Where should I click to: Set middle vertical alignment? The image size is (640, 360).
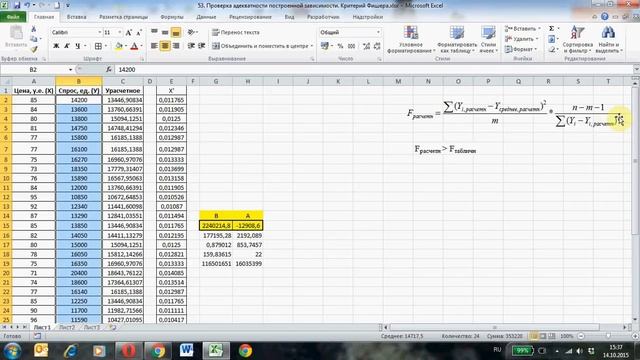click(x=165, y=32)
